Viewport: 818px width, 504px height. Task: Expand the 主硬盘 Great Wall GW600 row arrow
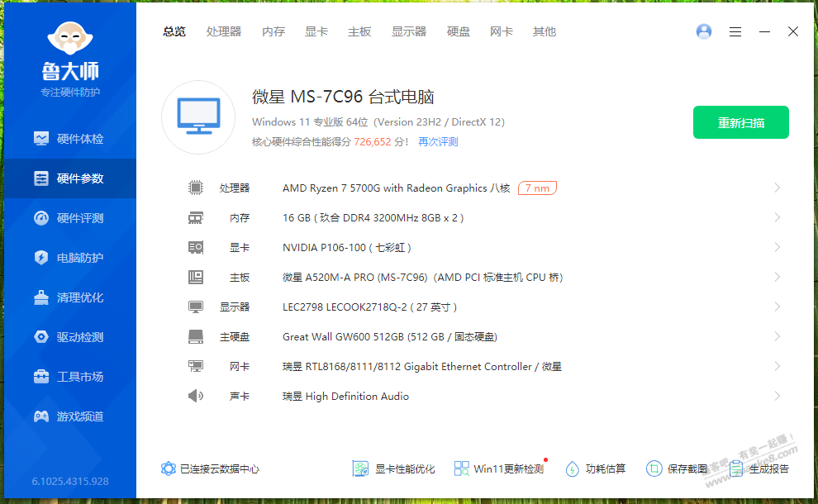(x=777, y=337)
